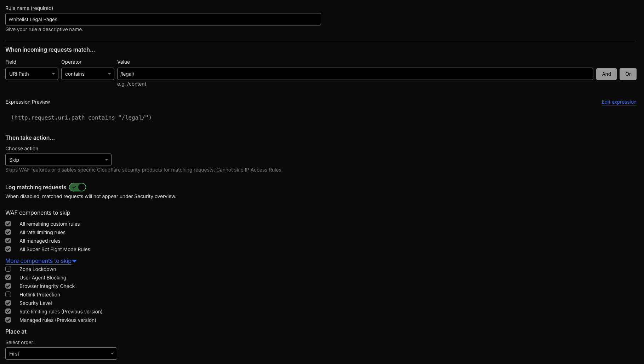The width and height of the screenshot is (644, 364).
Task: Open the Operator dropdown showing contains
Action: point(87,74)
